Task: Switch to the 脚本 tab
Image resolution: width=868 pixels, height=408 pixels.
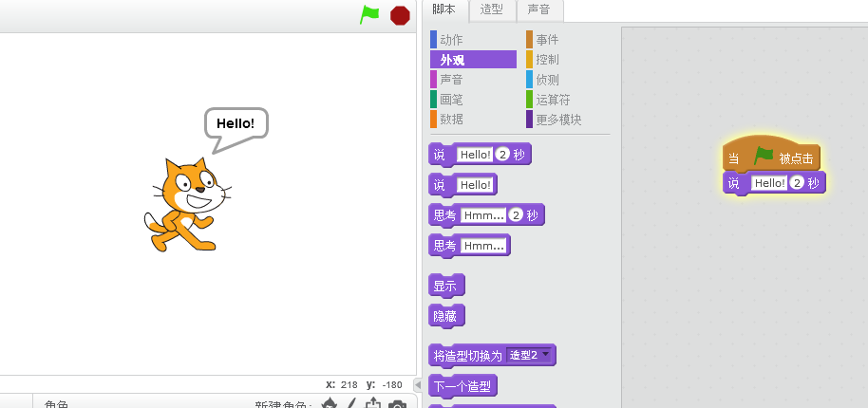Action: coord(443,9)
